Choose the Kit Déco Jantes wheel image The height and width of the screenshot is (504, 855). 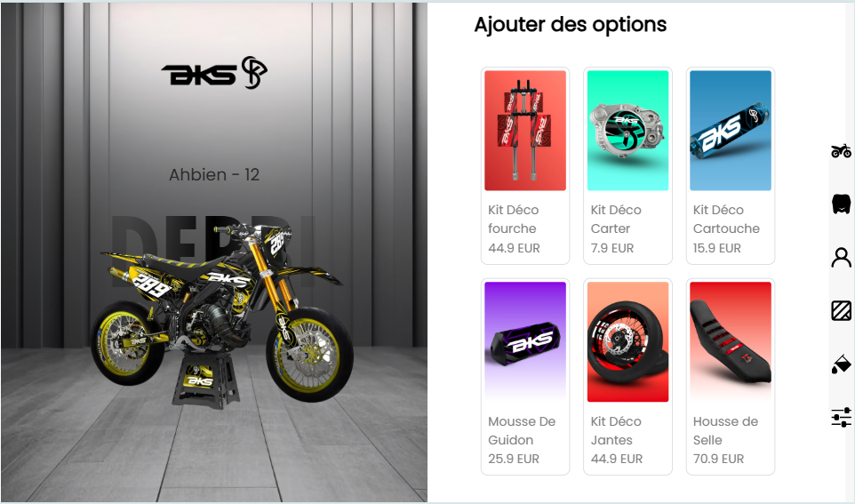point(627,342)
